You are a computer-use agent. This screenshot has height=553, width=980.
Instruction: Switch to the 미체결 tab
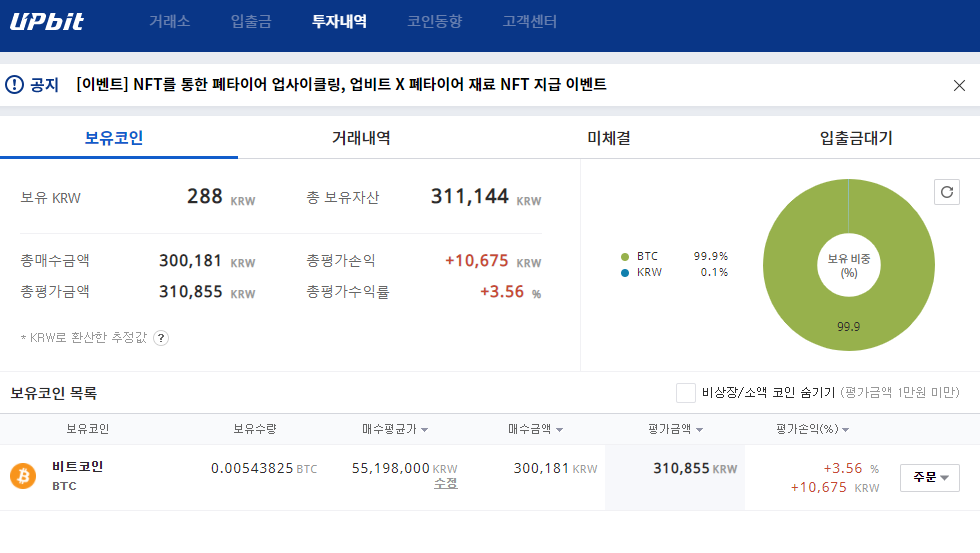coord(609,138)
